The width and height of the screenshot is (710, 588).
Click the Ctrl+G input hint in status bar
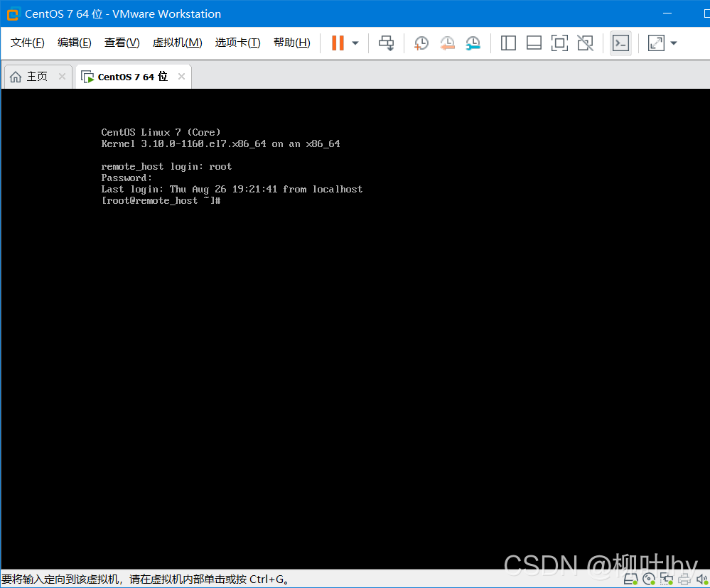pos(146,579)
